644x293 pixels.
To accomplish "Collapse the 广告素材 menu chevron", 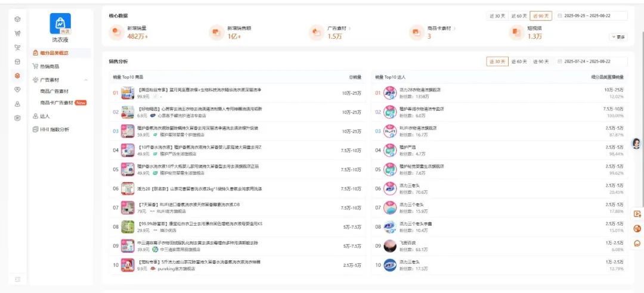I will point(86,80).
